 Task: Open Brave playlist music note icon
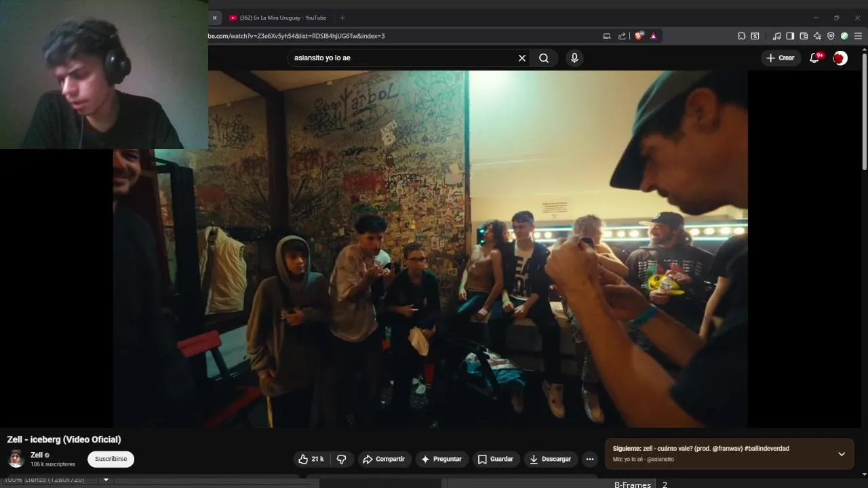(x=777, y=36)
